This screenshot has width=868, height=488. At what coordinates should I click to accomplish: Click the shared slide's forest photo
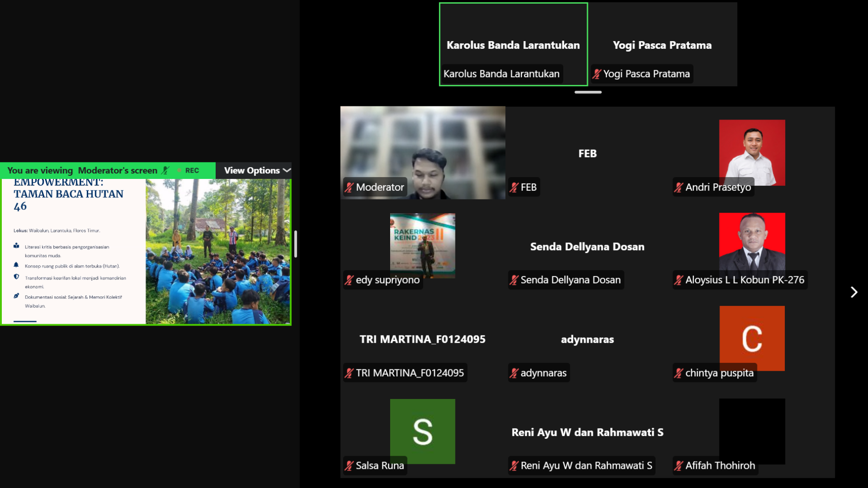218,251
